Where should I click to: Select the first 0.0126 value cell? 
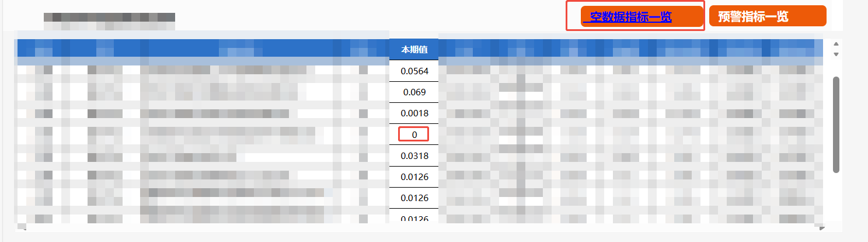point(414,177)
